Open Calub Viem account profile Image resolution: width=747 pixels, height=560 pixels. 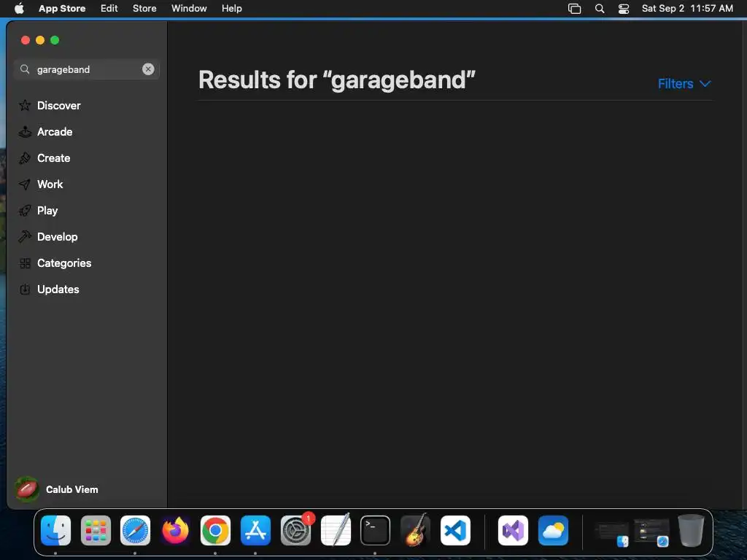(56, 489)
